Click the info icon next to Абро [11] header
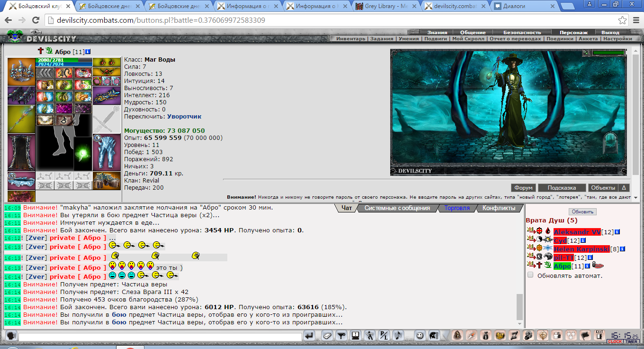 tap(89, 52)
